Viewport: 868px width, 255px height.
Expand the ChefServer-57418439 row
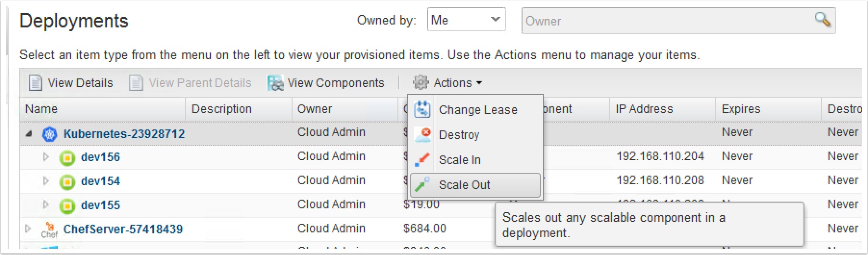coord(28,229)
